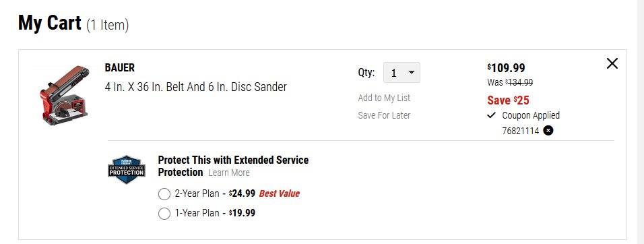Remove the sander from cart with X icon
Image resolution: width=644 pixels, height=244 pixels.
[612, 63]
